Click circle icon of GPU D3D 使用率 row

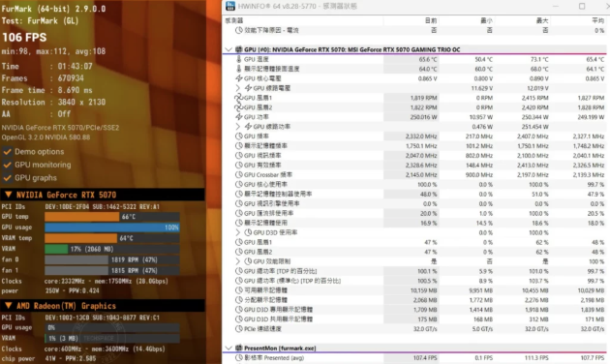pyautogui.click(x=248, y=232)
